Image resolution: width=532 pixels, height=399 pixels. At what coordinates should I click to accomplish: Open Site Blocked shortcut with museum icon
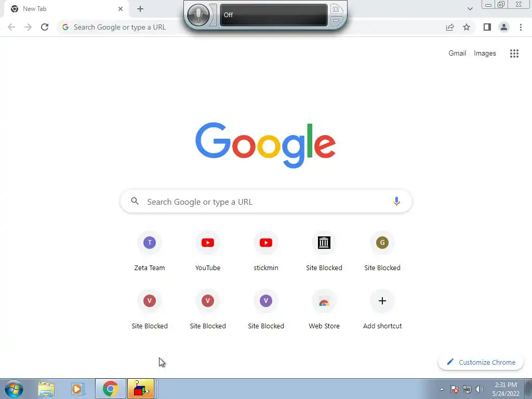coord(324,251)
